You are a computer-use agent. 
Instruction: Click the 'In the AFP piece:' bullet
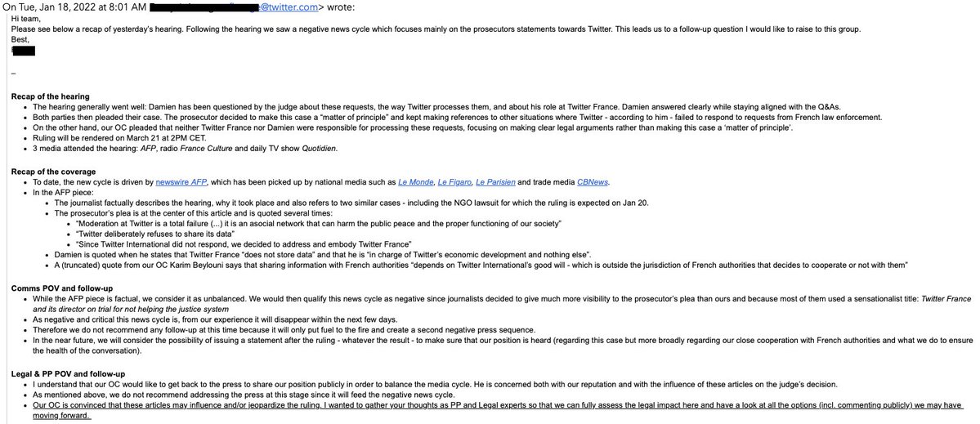click(x=71, y=192)
